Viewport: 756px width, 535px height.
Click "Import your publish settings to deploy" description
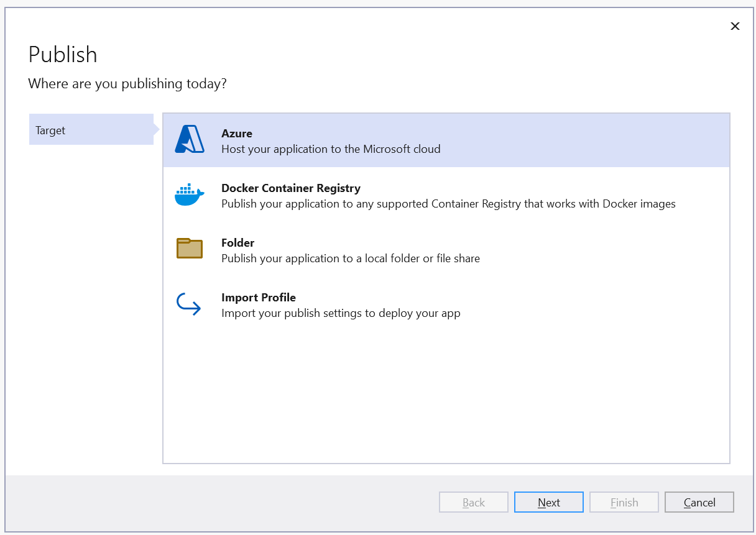[x=341, y=313]
